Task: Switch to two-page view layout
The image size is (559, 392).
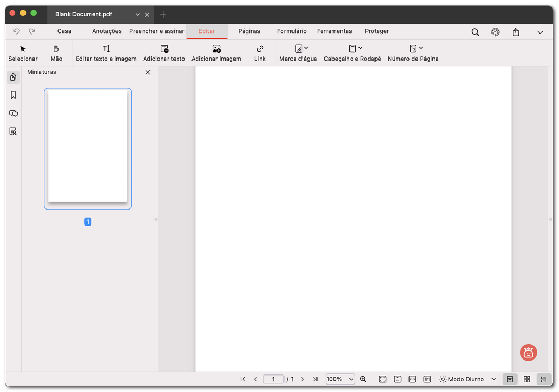Action: coord(527,379)
